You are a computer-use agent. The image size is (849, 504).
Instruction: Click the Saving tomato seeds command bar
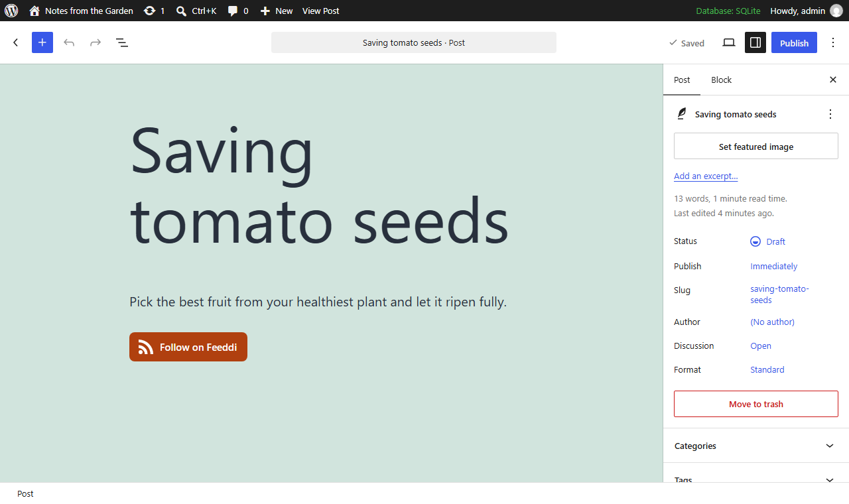click(x=414, y=42)
